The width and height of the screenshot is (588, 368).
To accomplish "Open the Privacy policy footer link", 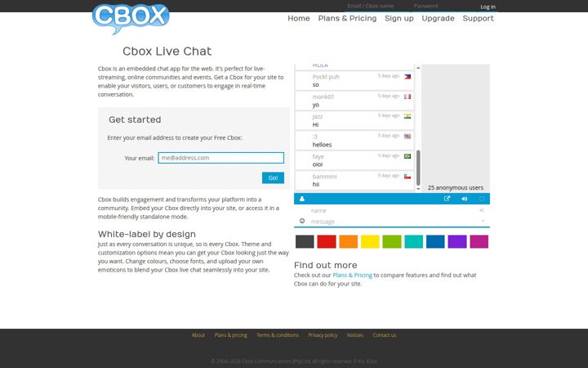I will coord(323,335).
